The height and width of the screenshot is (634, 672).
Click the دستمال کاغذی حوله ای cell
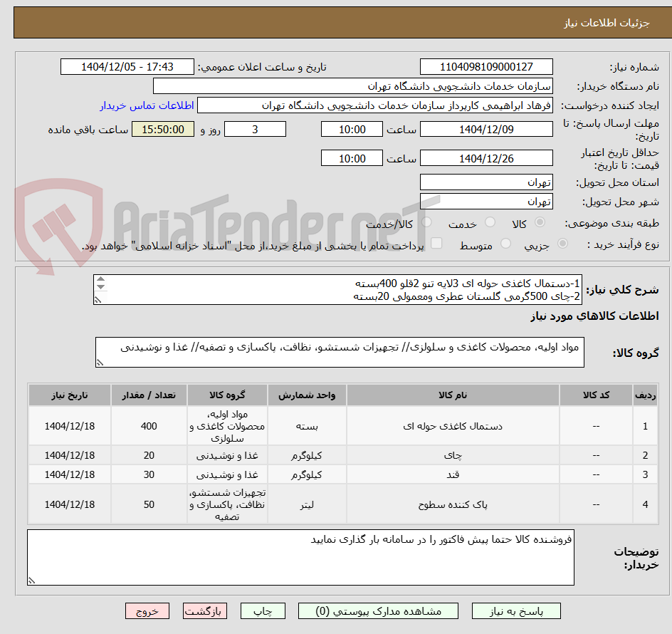coord(453,426)
